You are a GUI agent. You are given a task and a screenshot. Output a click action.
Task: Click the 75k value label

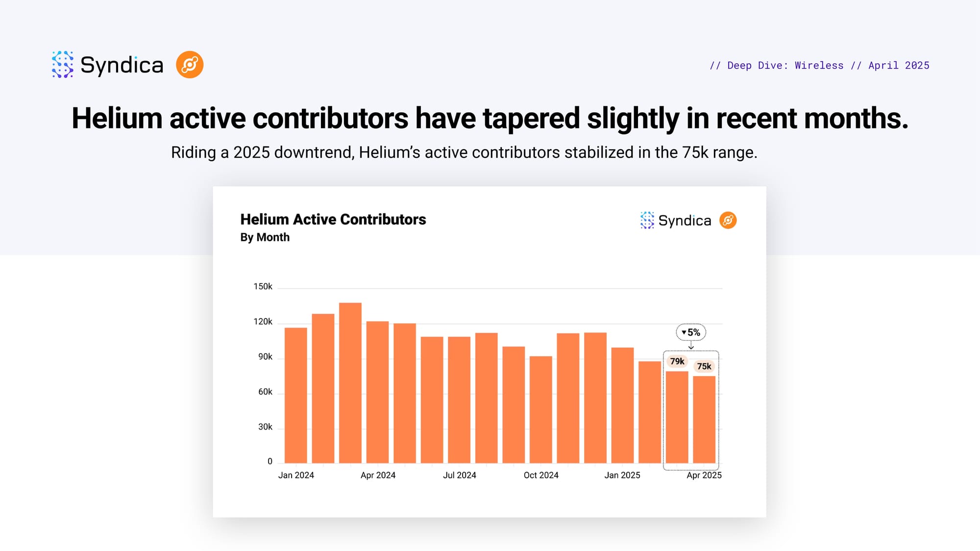[704, 366]
